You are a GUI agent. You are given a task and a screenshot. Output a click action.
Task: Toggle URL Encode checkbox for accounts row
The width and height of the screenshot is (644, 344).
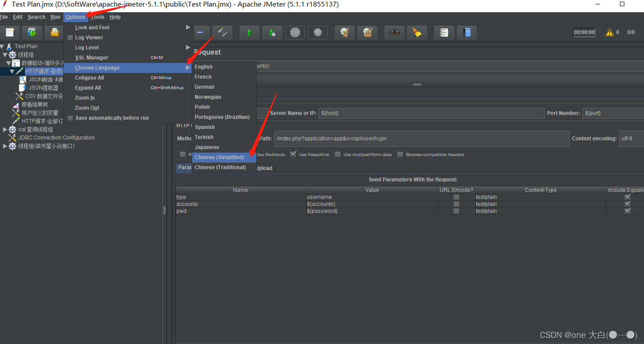point(456,204)
